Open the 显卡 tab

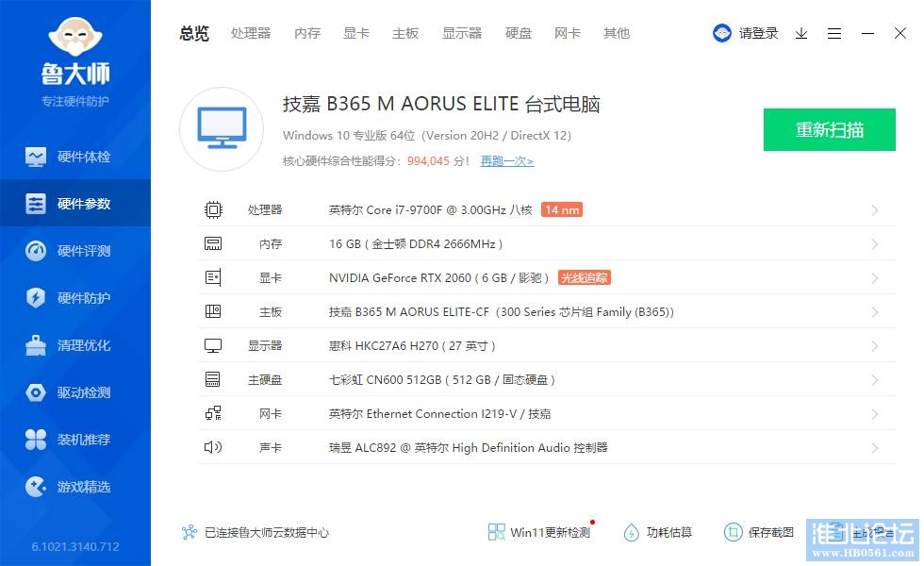356,34
